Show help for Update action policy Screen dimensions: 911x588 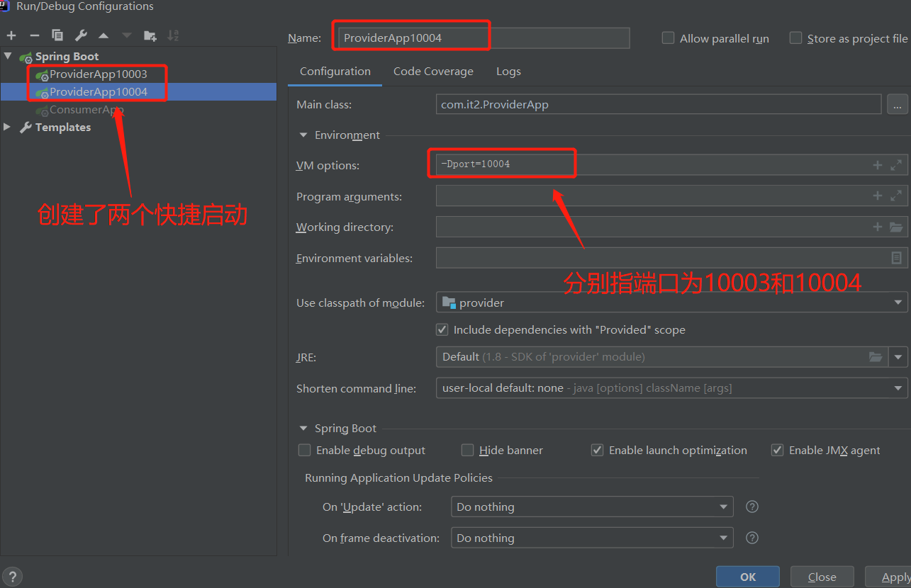753,507
